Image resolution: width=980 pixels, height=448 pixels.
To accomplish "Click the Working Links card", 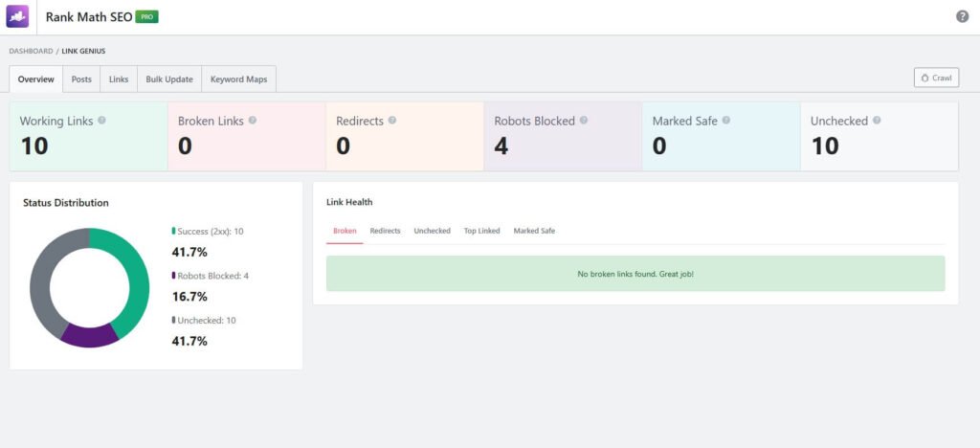I will pyautogui.click(x=89, y=137).
